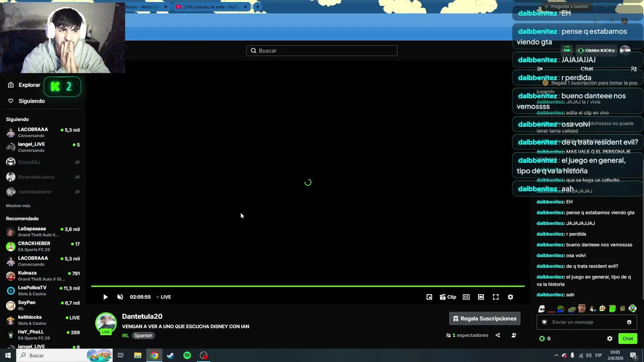Viewport: 644px width, 362px height.
Task: Open the IRL category link
Action: pyautogui.click(x=125, y=336)
